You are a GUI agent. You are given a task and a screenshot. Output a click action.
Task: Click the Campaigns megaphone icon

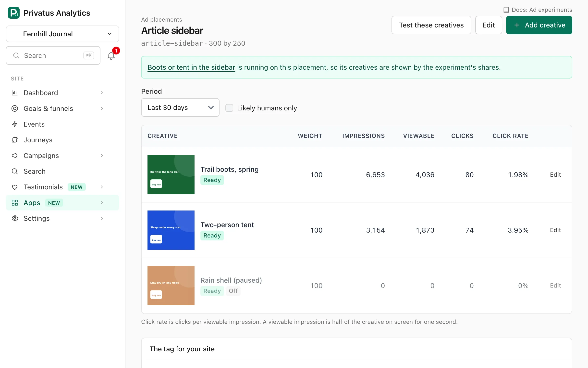pyautogui.click(x=15, y=156)
